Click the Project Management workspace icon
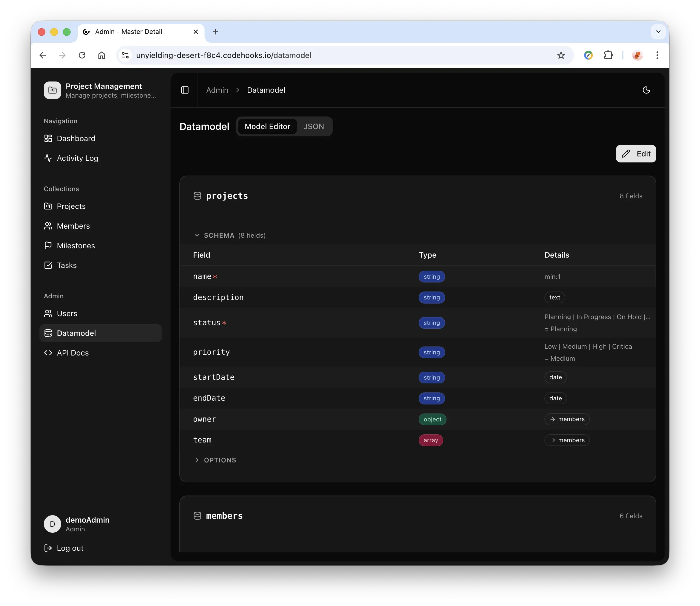The height and width of the screenshot is (606, 700). pyautogui.click(x=52, y=90)
